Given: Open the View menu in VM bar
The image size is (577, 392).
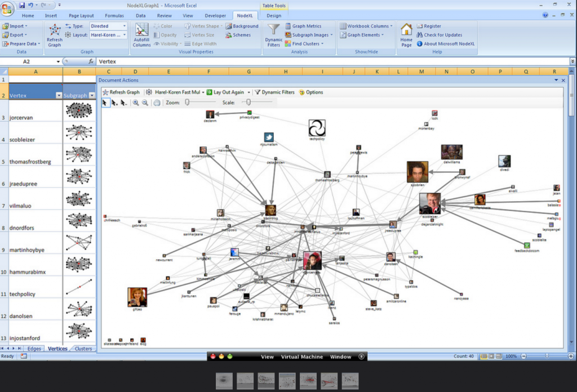Looking at the screenshot, I should coord(267,357).
